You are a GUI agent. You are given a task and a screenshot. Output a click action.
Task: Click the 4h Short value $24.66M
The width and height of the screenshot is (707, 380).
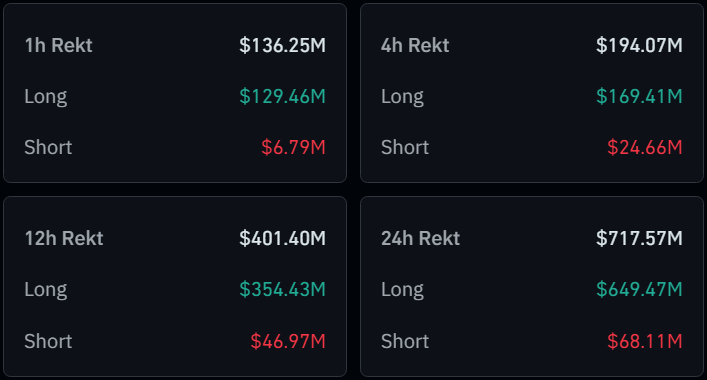click(645, 147)
